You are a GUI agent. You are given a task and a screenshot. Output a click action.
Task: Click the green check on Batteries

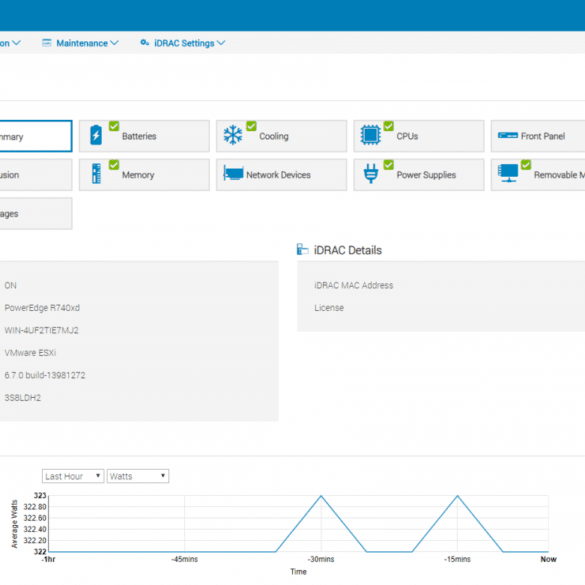pos(114,126)
